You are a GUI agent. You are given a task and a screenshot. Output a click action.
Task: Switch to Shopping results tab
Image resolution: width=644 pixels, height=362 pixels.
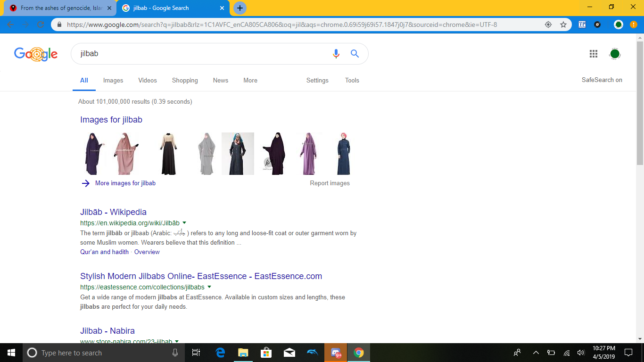(185, 81)
